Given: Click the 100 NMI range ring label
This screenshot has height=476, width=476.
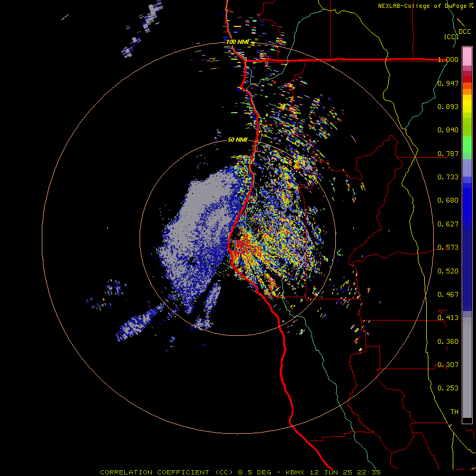Looking at the screenshot, I should [x=237, y=42].
